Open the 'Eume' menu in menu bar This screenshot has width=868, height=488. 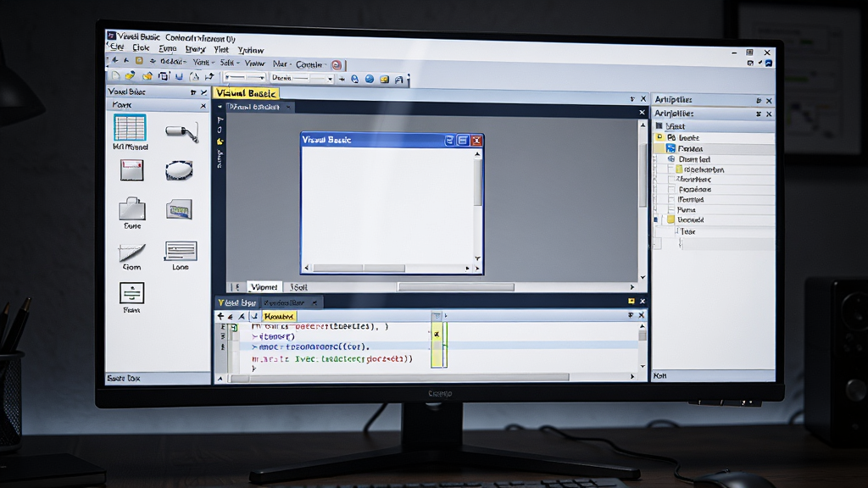coord(167,48)
